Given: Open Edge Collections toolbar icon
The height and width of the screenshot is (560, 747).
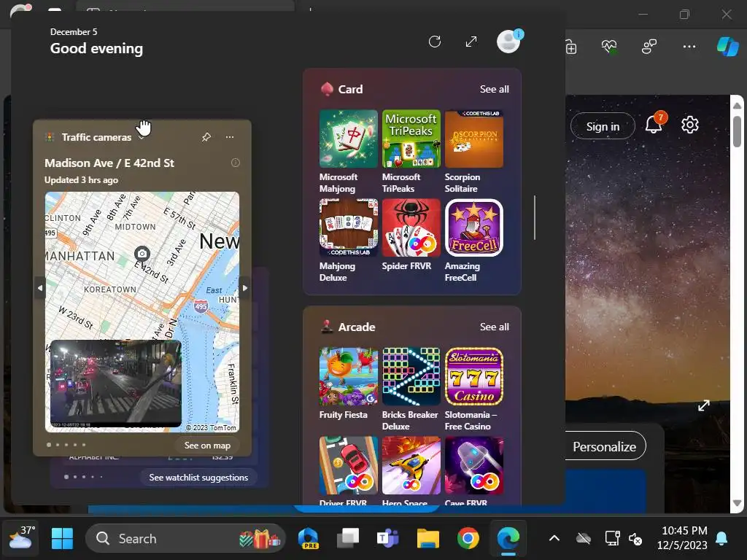Looking at the screenshot, I should click(570, 47).
